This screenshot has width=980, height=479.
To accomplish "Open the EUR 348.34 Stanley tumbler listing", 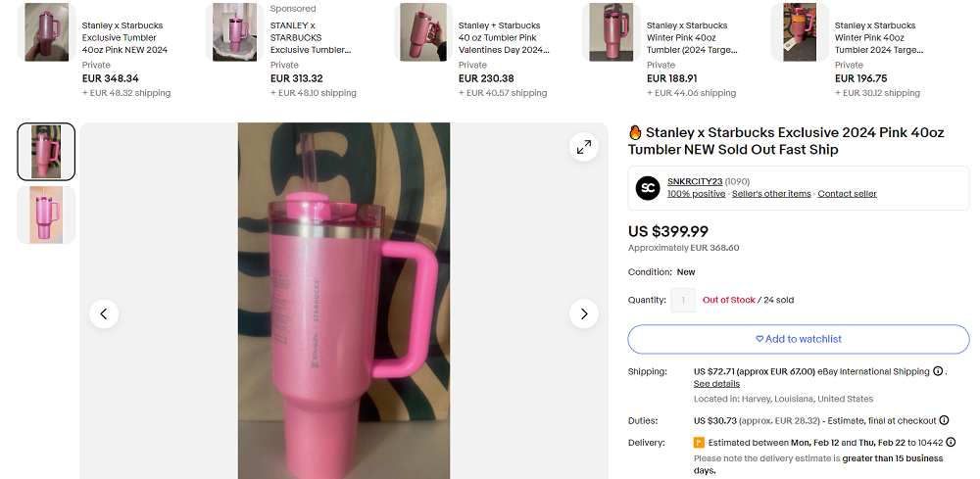I will (x=122, y=37).
